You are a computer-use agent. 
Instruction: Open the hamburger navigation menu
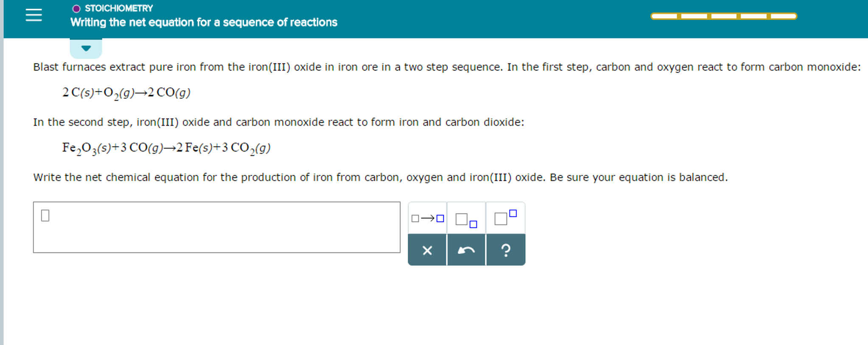(34, 15)
